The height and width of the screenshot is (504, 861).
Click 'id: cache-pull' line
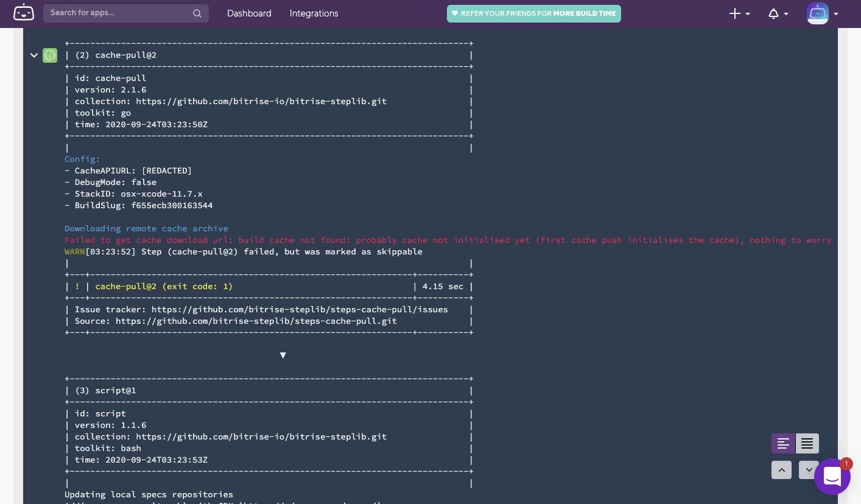(x=110, y=78)
